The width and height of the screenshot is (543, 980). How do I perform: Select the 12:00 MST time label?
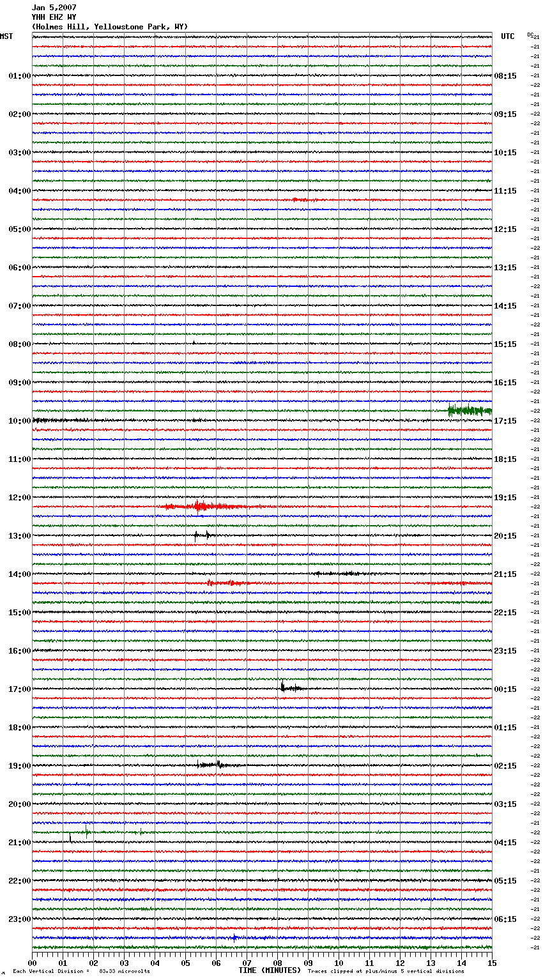click(x=20, y=498)
